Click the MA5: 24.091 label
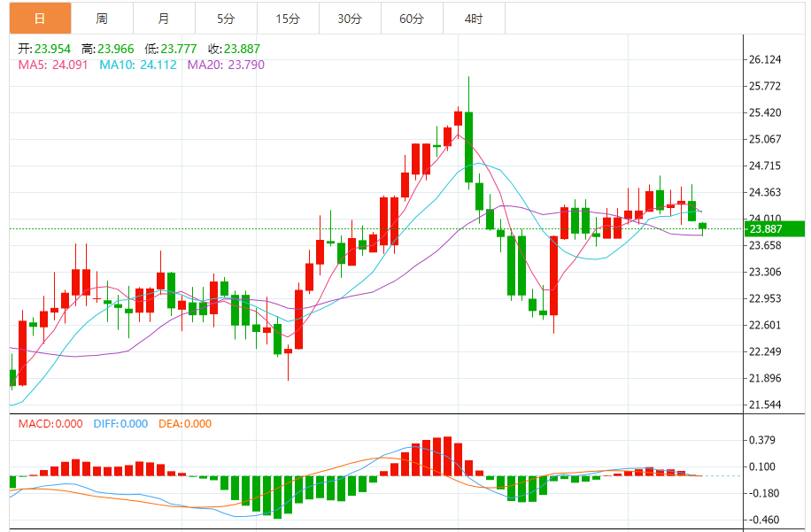Screen dimensions: 811x532 [x=53, y=65]
